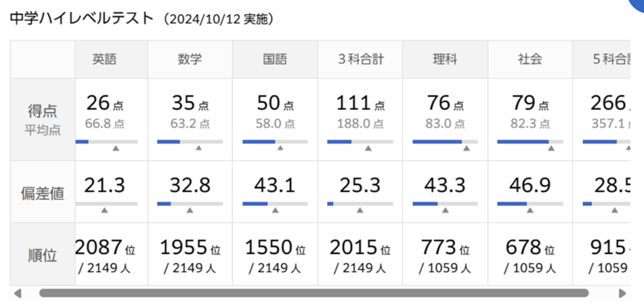
Task: Click the 国語 deviation value progress bar
Action: click(x=275, y=203)
